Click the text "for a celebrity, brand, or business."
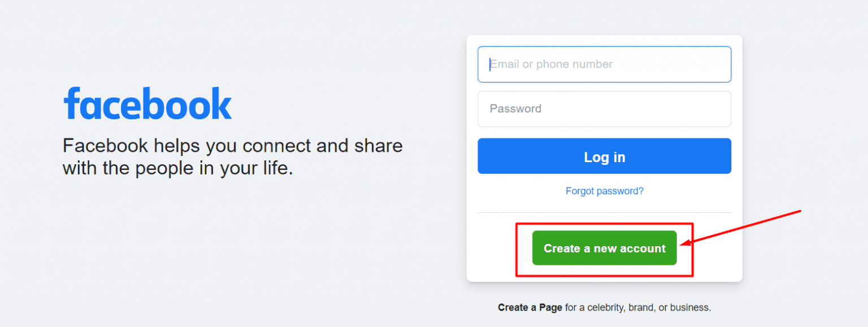Viewport: 868px width, 327px height. (637, 308)
